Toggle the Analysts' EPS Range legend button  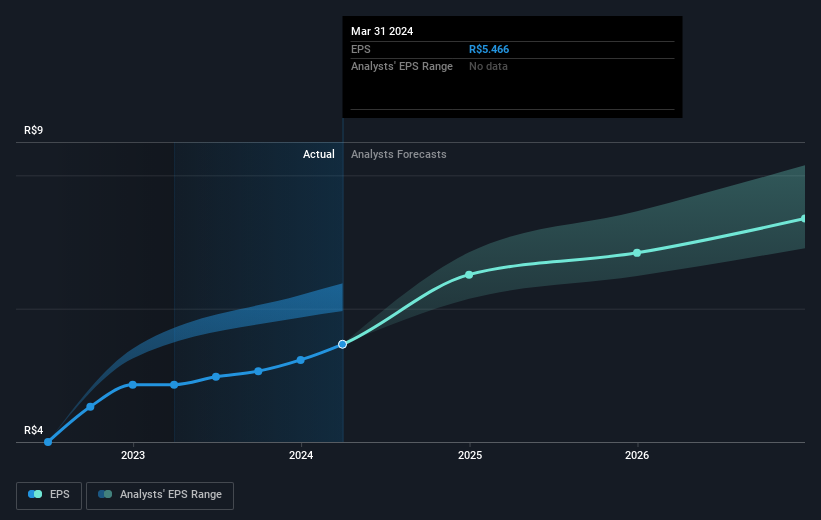160,495
